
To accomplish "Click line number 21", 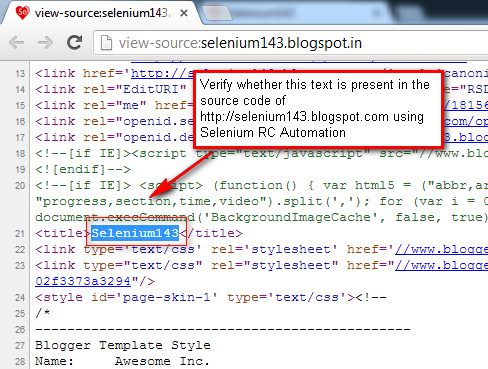I will pyautogui.click(x=20, y=233).
